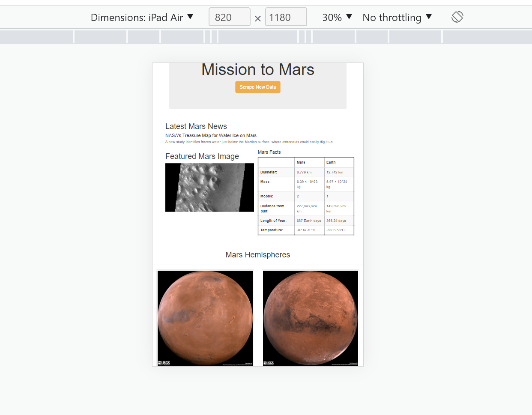Click the Mars Hemispheres heading
This screenshot has width=532, height=415.
tap(258, 255)
